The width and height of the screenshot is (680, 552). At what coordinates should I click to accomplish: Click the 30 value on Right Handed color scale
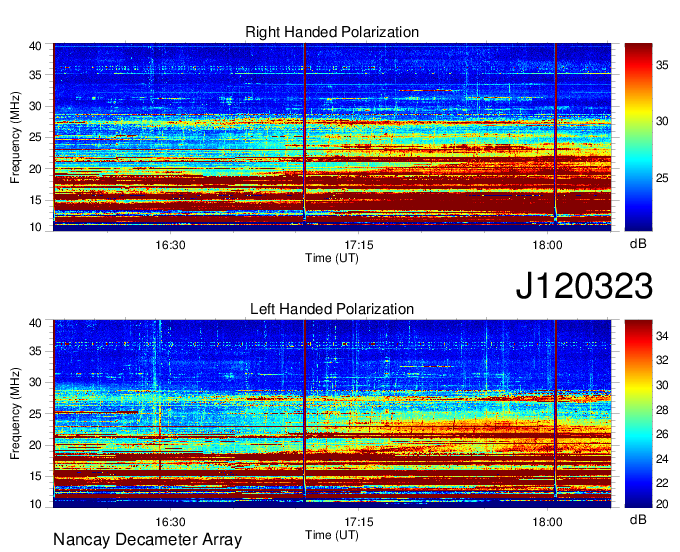pyautogui.click(x=662, y=121)
